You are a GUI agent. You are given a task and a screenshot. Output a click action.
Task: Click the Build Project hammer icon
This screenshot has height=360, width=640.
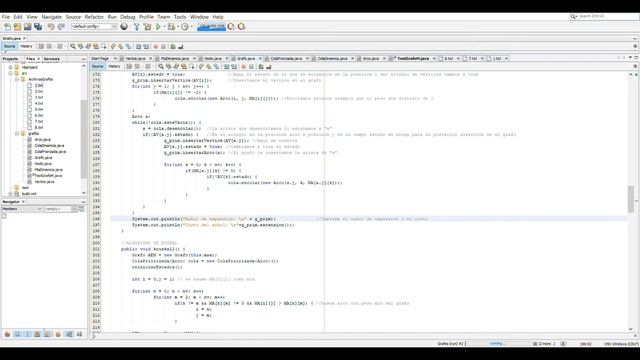(x=137, y=27)
